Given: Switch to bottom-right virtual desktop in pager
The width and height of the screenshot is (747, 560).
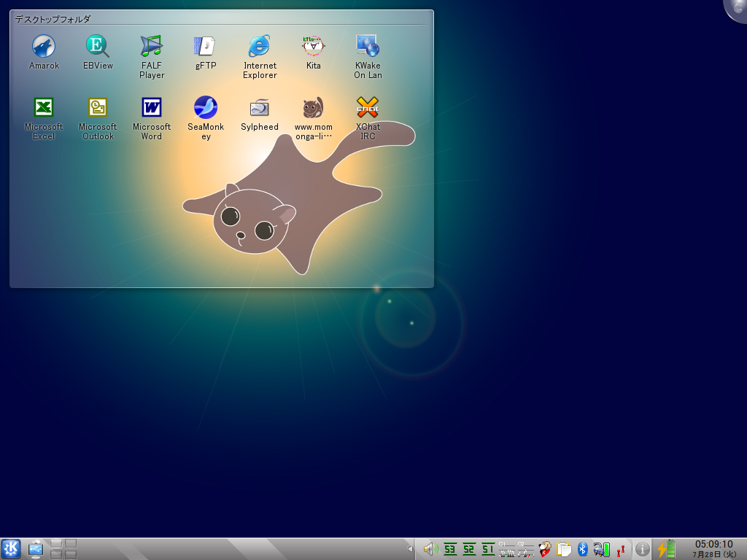Looking at the screenshot, I should [71, 555].
